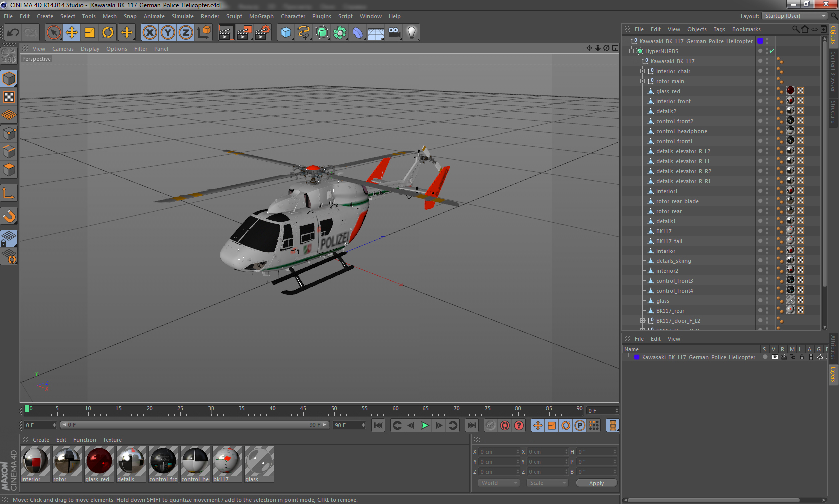
Task: Toggle snapping magnet icon
Action: click(x=9, y=216)
